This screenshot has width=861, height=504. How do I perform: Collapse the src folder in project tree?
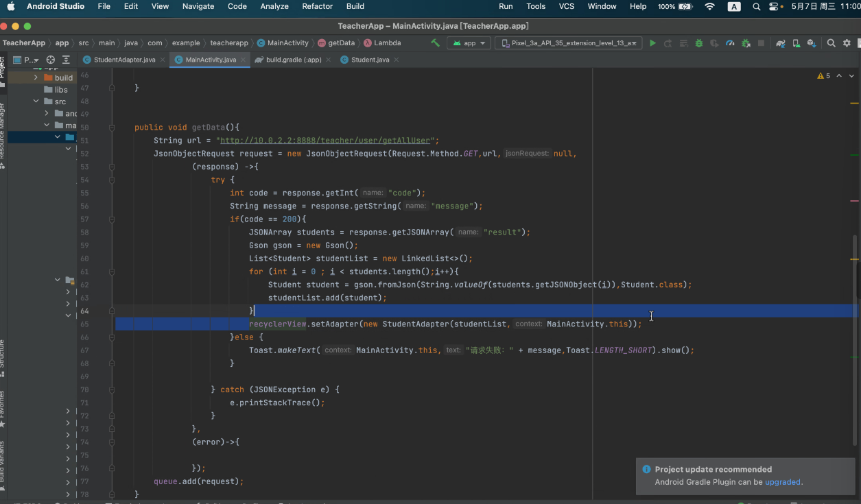[36, 101]
